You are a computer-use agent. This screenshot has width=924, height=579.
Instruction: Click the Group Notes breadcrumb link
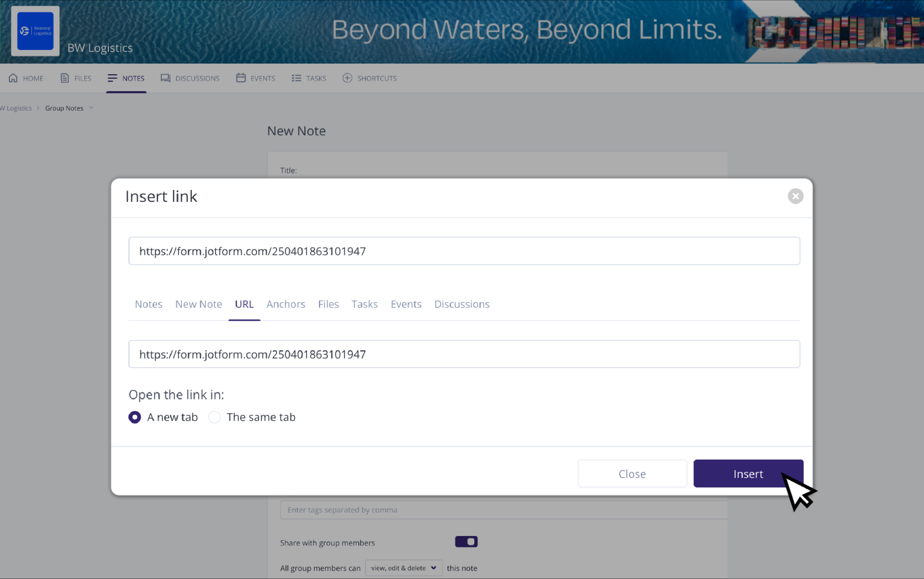[x=64, y=108]
